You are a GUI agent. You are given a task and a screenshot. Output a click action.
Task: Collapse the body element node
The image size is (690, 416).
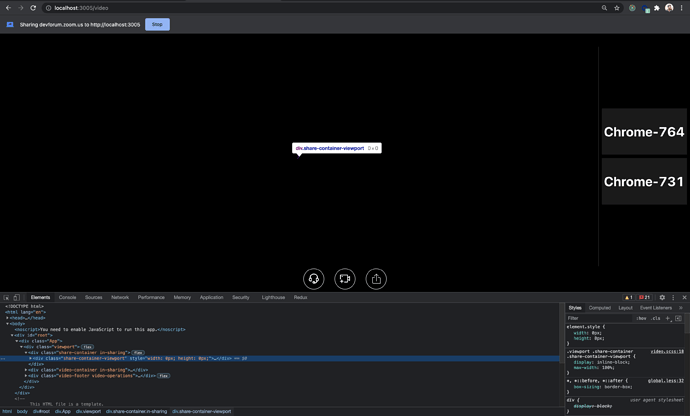coord(7,324)
